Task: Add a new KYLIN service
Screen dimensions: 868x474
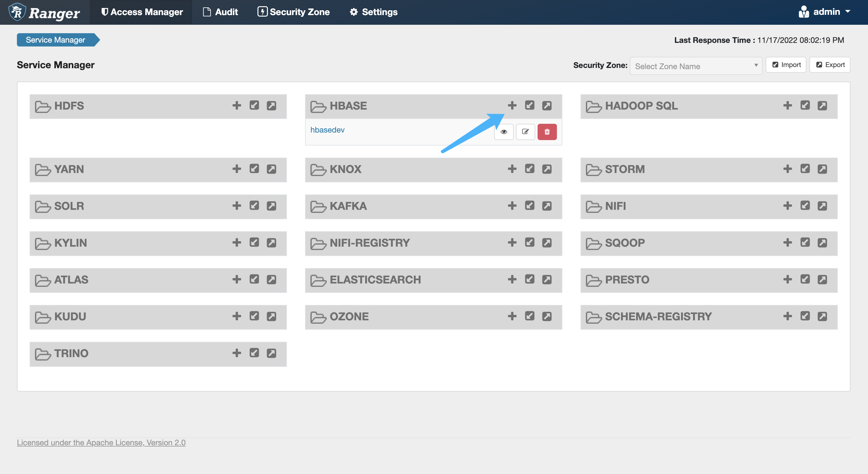Action: [236, 242]
